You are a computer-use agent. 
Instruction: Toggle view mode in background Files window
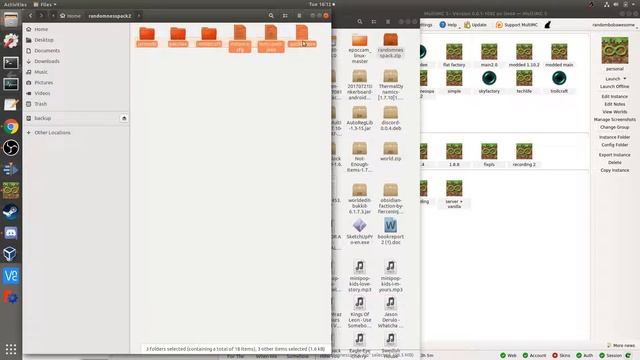(373, 21)
